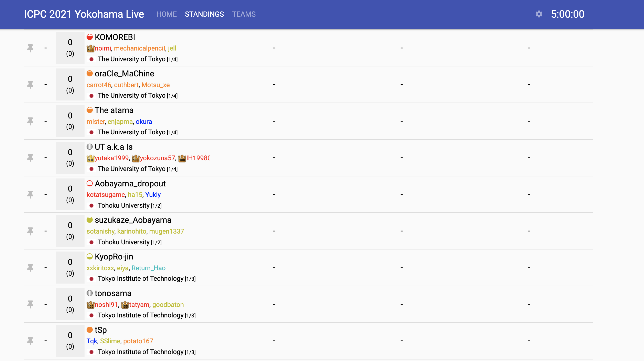Click pin icon for KyopRo-jin team

tap(30, 268)
